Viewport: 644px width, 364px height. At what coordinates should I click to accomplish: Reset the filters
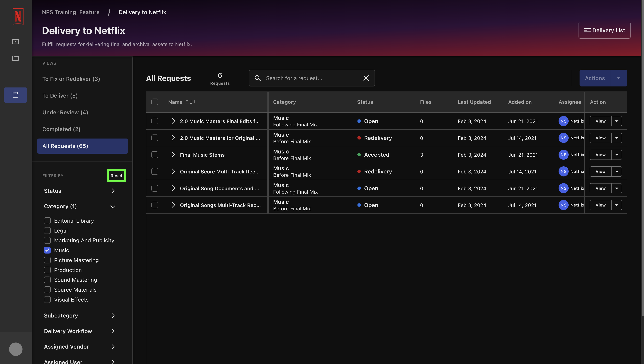pos(117,175)
